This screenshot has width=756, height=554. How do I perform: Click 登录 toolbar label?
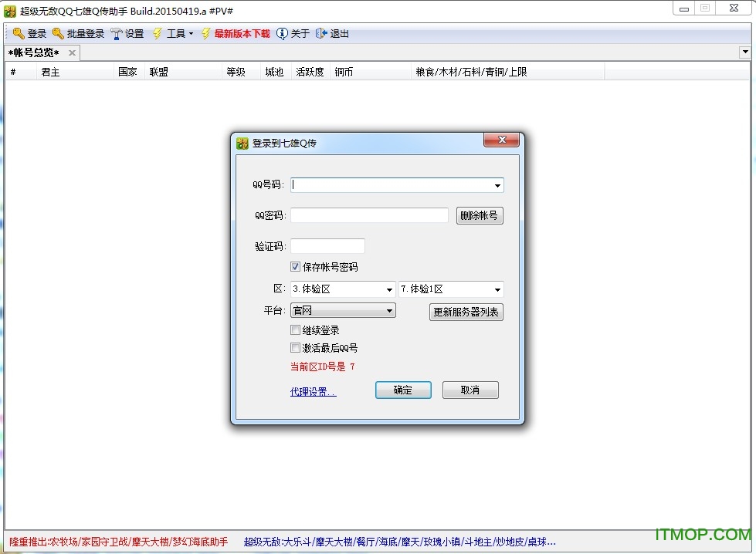36,33
